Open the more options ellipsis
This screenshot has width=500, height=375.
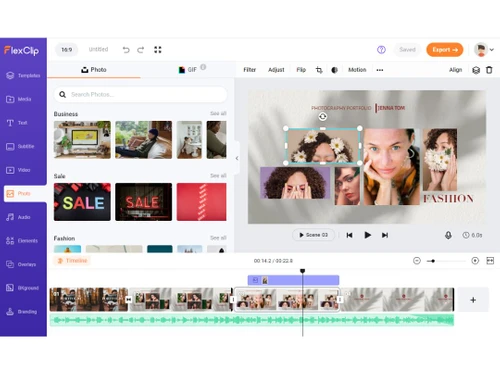(380, 70)
